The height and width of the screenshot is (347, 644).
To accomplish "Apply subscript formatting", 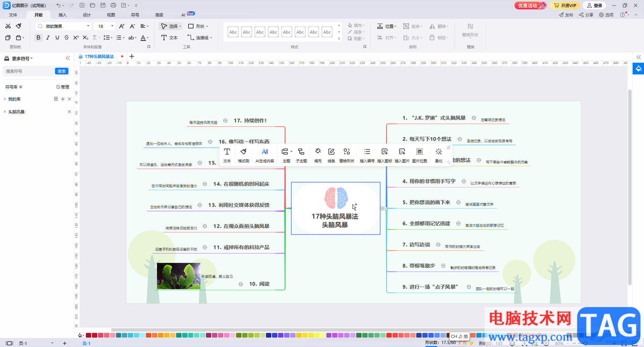I will point(86,38).
